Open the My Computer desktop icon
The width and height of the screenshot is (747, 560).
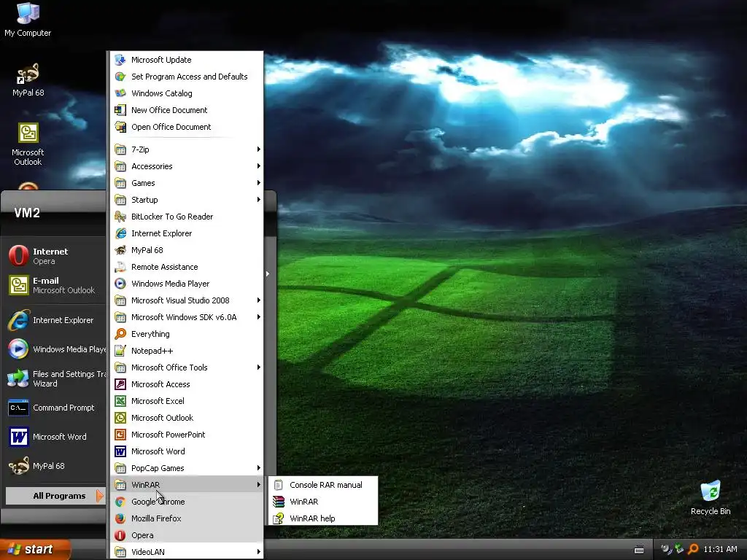28,20
